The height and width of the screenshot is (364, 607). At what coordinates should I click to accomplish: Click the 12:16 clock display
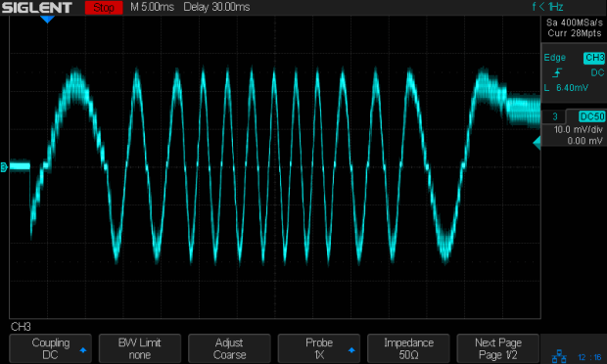click(x=589, y=357)
